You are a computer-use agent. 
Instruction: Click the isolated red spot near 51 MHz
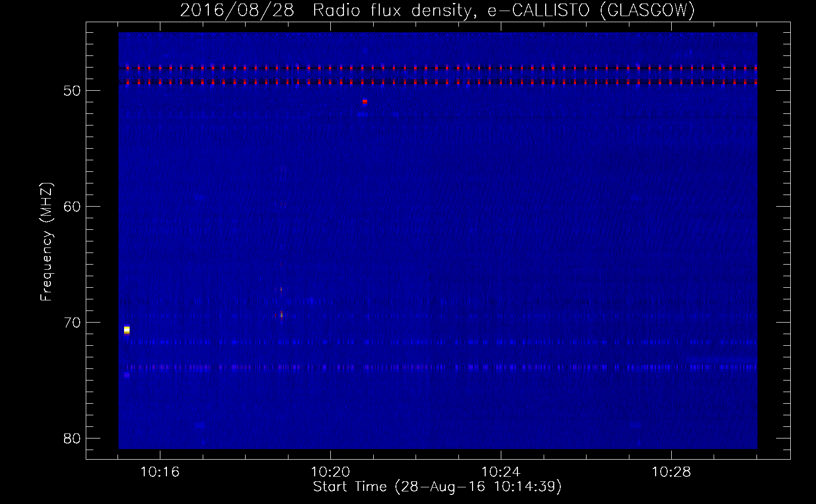click(365, 101)
